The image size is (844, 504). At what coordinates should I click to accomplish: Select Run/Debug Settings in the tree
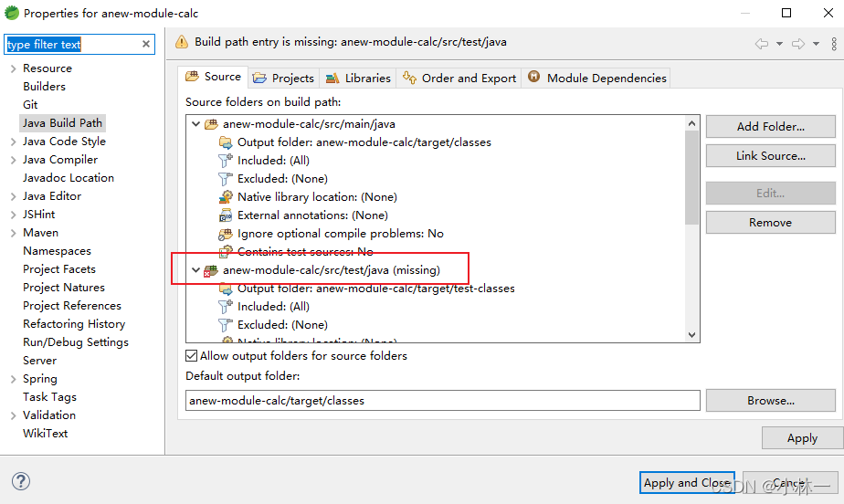coord(76,342)
